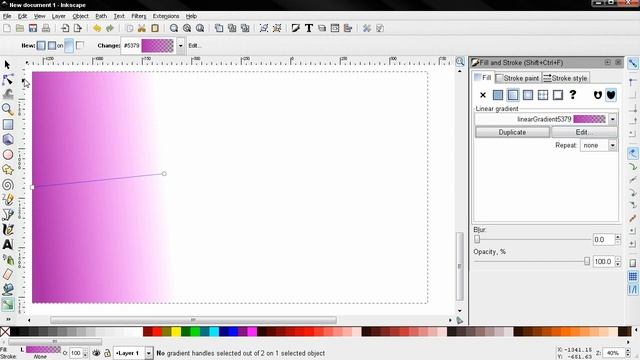Select the Zoom tool in toolbox
Screen dimensions: 640x360
point(7,109)
